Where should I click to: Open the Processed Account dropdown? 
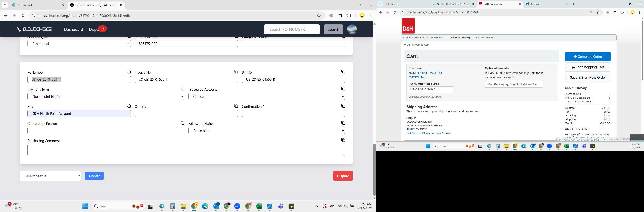point(267,96)
